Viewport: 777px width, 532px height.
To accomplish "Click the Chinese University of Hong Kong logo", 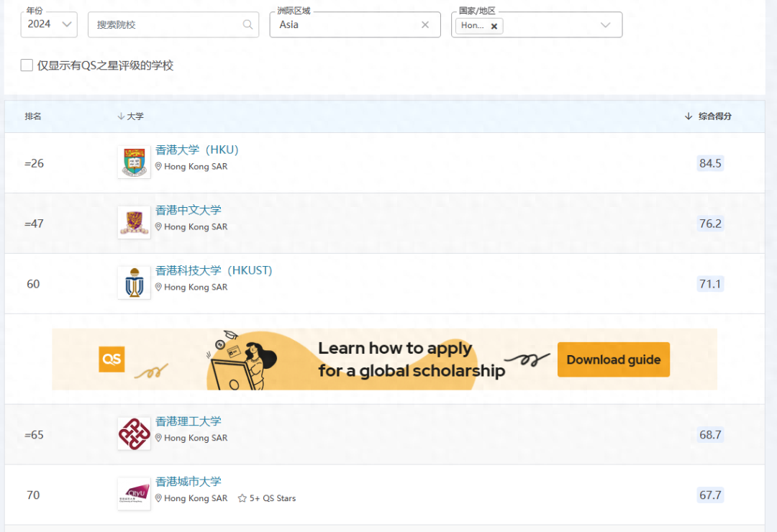I will click(x=134, y=223).
